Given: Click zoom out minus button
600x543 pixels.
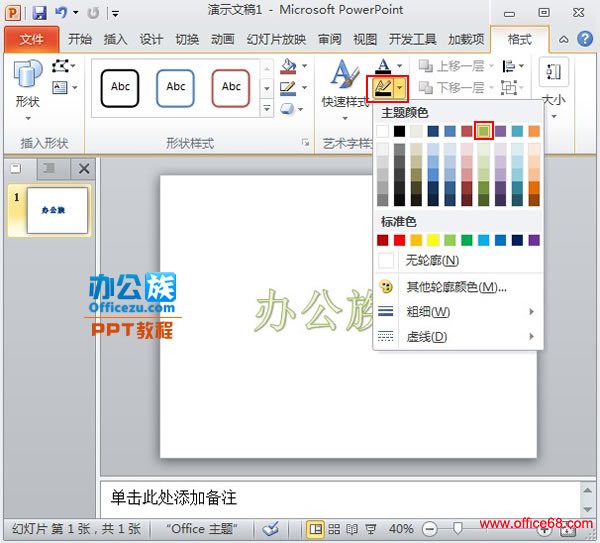Looking at the screenshot, I should 430,529.
